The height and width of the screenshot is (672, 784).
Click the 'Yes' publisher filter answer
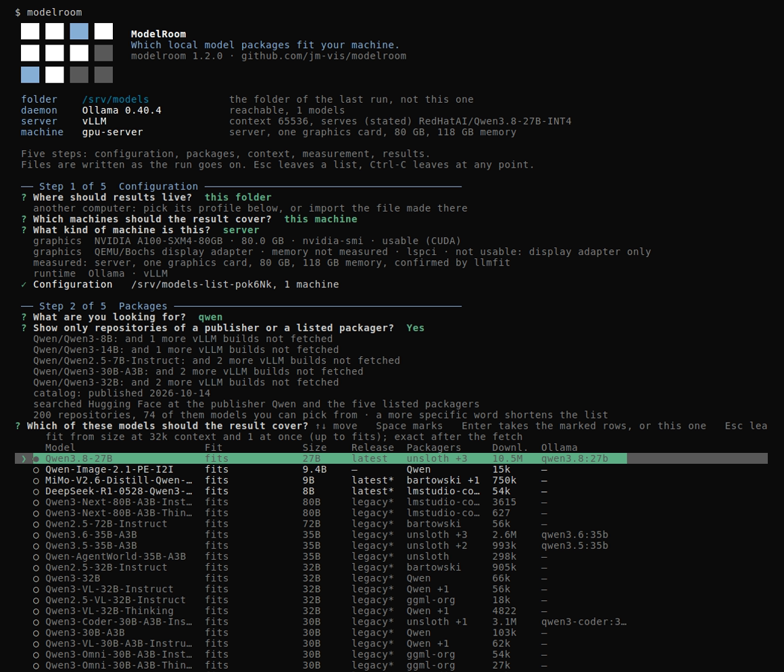click(416, 328)
